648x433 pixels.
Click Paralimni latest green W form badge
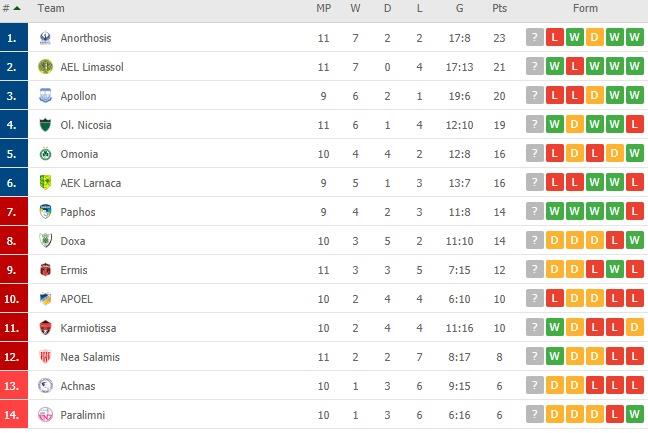pos(635,414)
